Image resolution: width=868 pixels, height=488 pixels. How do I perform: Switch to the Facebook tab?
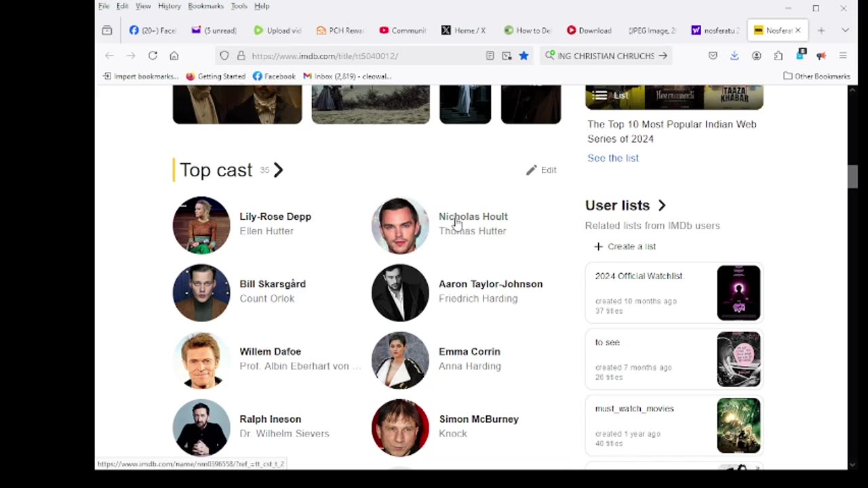coord(153,30)
